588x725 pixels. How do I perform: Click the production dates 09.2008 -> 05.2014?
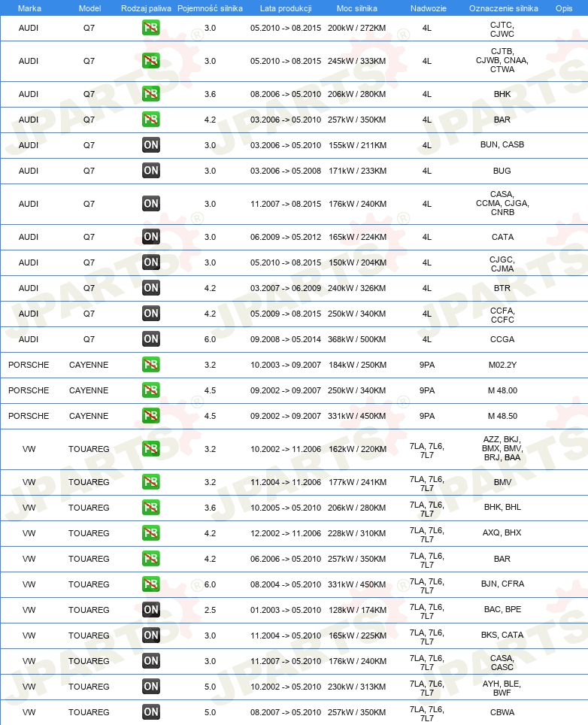click(x=286, y=339)
